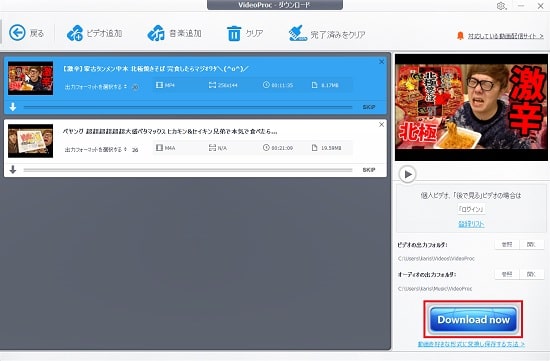The image size is (550, 361).
Task: Close the VideoProc window
Action: click(541, 6)
